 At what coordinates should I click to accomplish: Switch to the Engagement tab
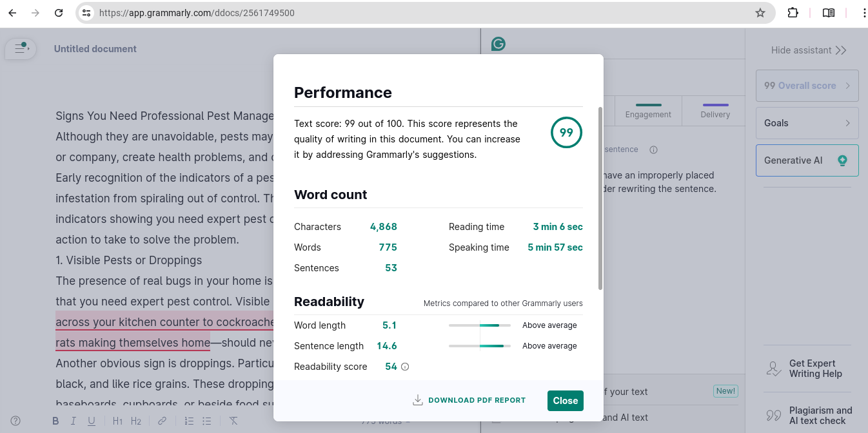pos(648,111)
